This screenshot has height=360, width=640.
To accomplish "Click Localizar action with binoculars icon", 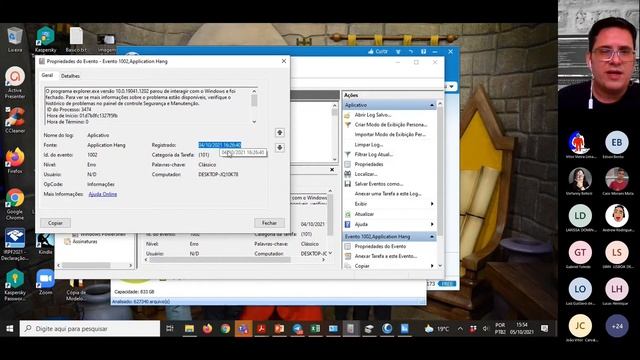I will 365,174.
